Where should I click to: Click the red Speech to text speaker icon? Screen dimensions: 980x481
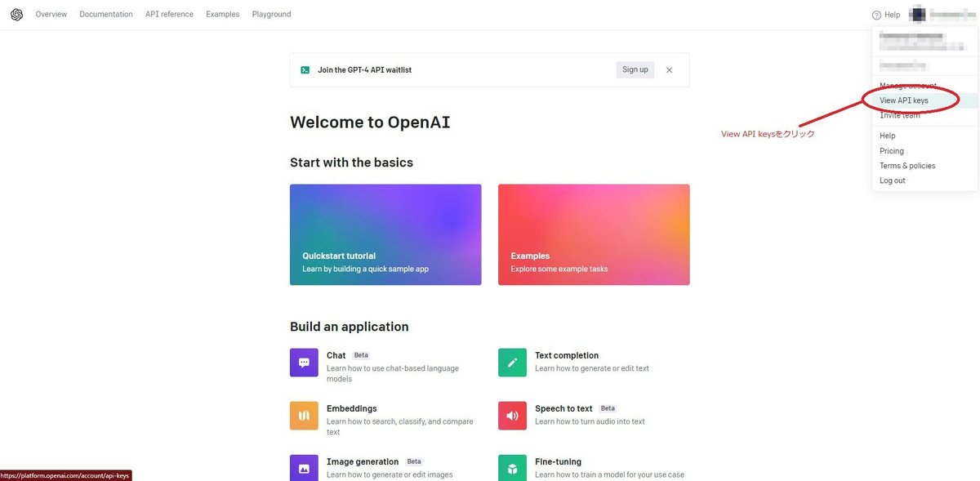click(x=512, y=416)
